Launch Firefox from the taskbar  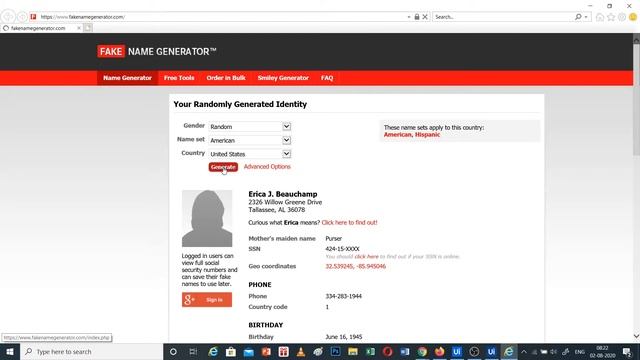439,351
